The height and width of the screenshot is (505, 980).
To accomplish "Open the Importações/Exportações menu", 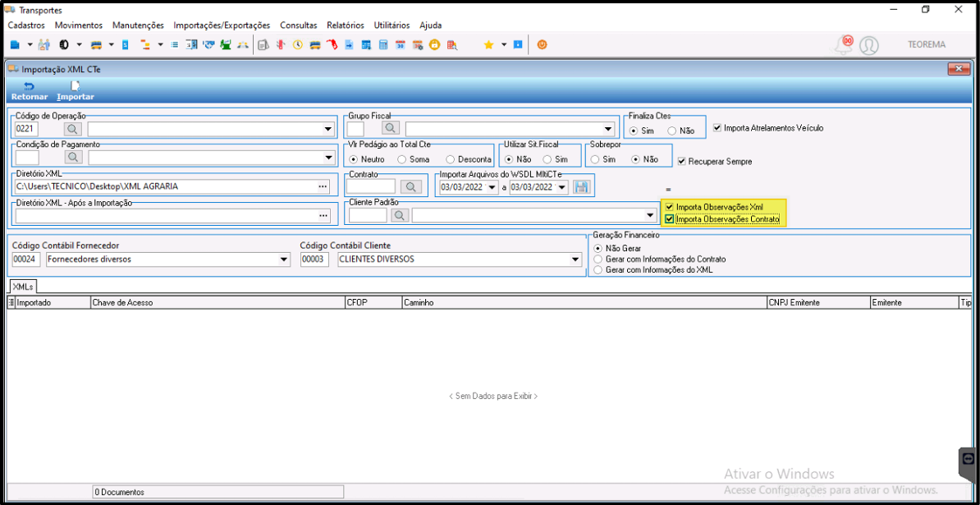I will click(x=222, y=25).
